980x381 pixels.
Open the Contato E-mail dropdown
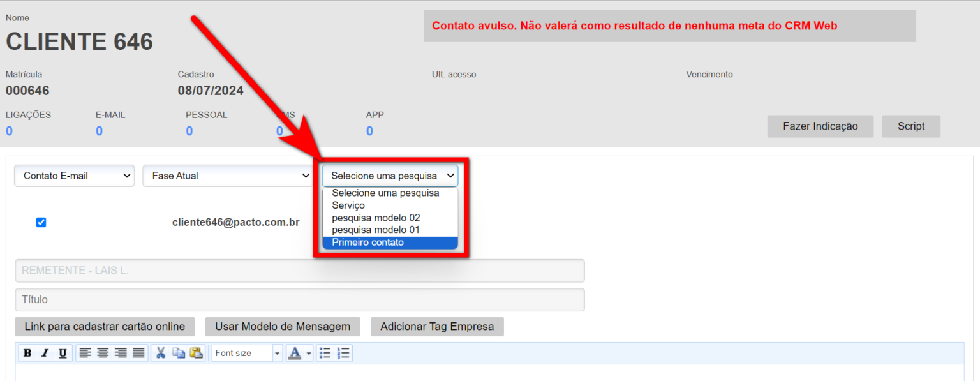pos(74,176)
